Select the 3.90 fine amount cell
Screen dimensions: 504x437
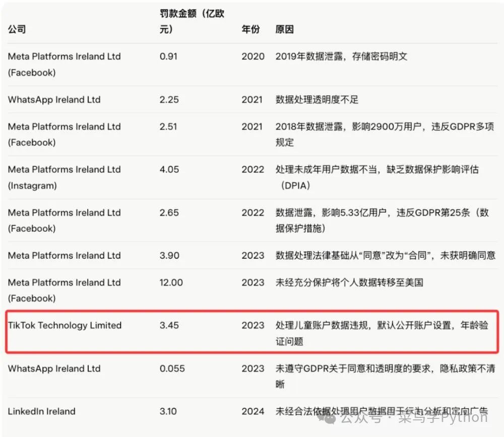coord(169,255)
